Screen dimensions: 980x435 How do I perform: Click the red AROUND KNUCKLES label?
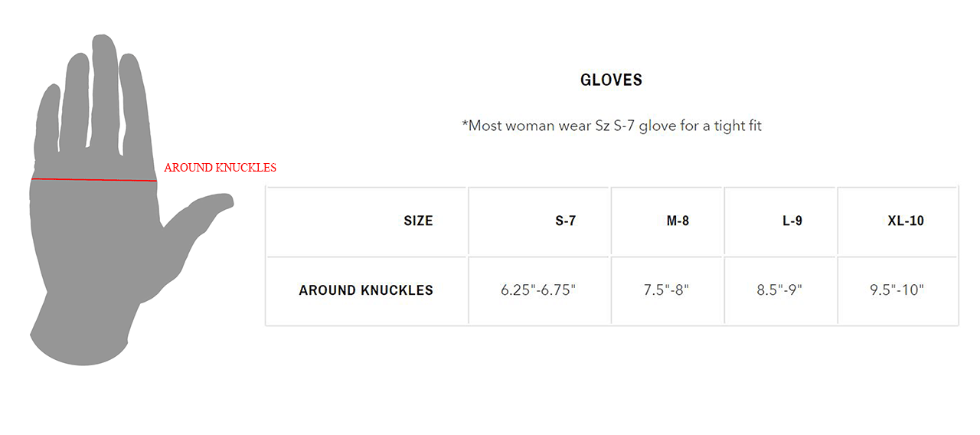(220, 168)
